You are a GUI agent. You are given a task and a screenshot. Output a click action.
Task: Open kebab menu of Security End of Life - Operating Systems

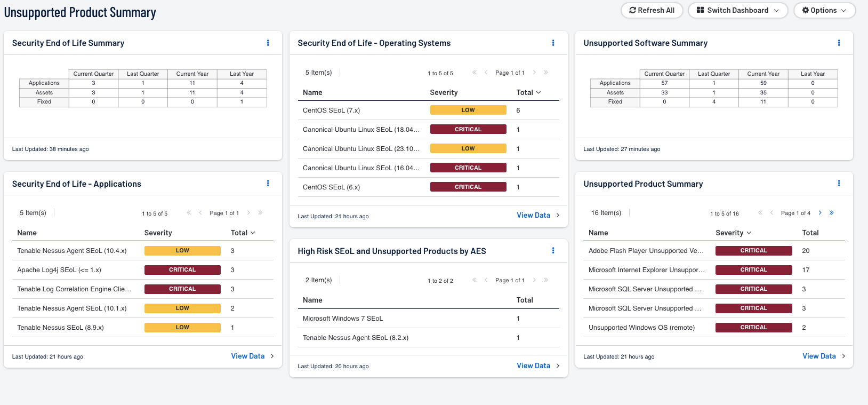(553, 43)
